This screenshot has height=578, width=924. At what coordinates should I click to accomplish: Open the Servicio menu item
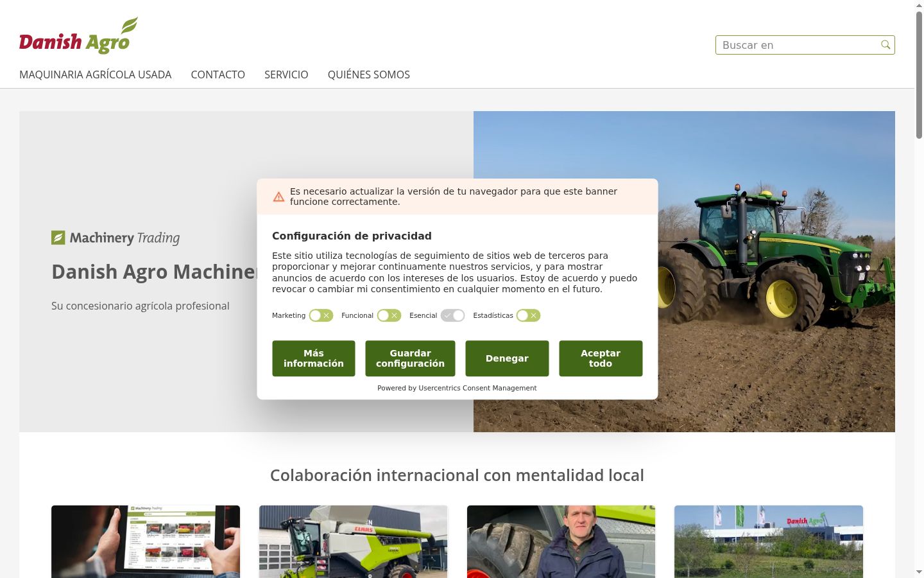pos(286,74)
